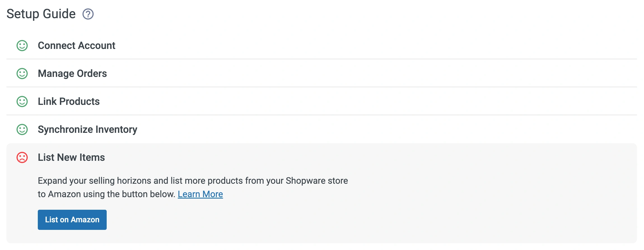Expand the Manage Orders section
This screenshot has width=644, height=250.
(x=72, y=73)
